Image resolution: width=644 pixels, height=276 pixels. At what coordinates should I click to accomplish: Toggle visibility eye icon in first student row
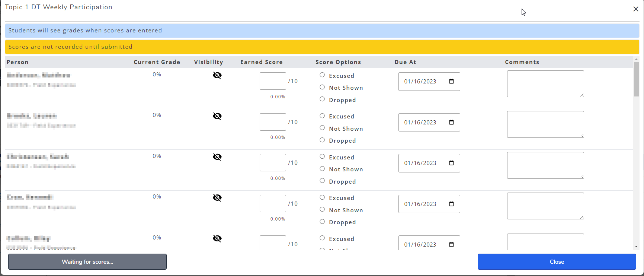click(217, 76)
